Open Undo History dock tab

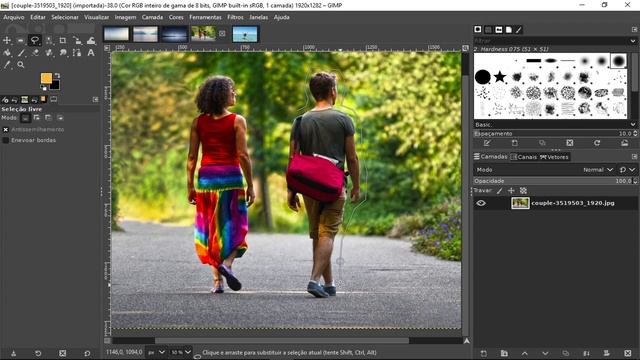[x=15, y=100]
